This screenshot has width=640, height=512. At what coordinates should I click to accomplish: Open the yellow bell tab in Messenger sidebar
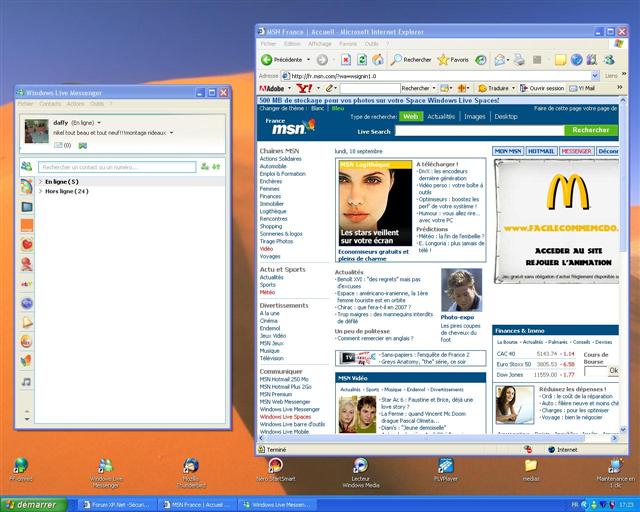click(x=27, y=322)
